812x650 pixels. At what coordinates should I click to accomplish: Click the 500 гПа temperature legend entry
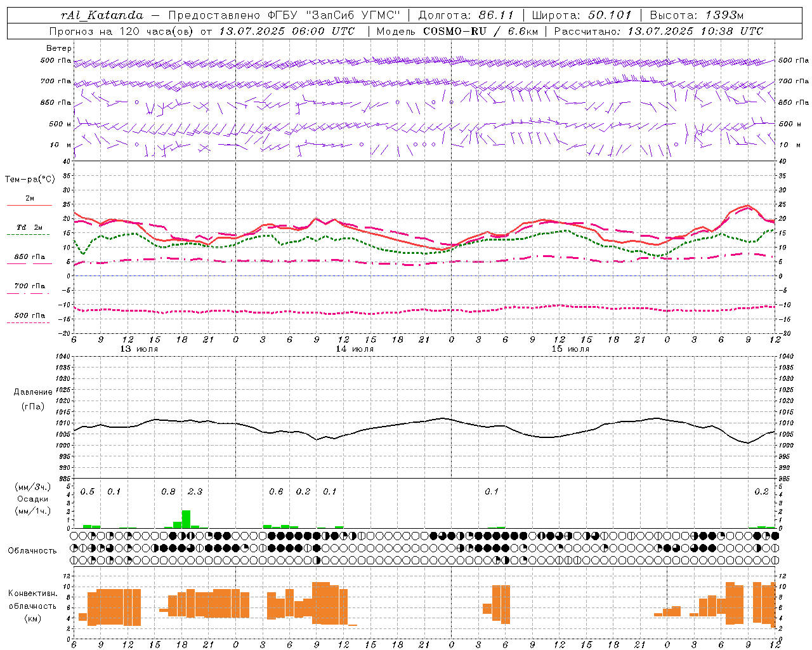(x=29, y=315)
